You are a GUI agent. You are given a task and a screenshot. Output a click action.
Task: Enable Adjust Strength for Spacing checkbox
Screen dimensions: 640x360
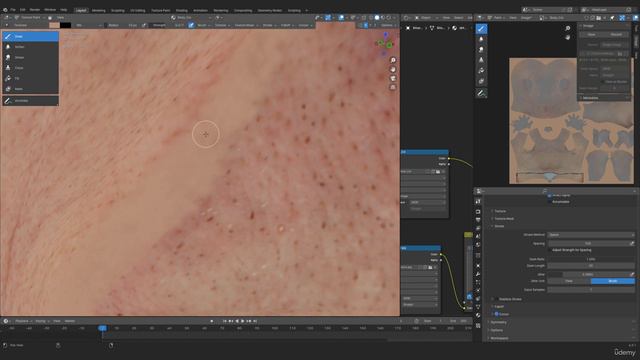tap(549, 250)
